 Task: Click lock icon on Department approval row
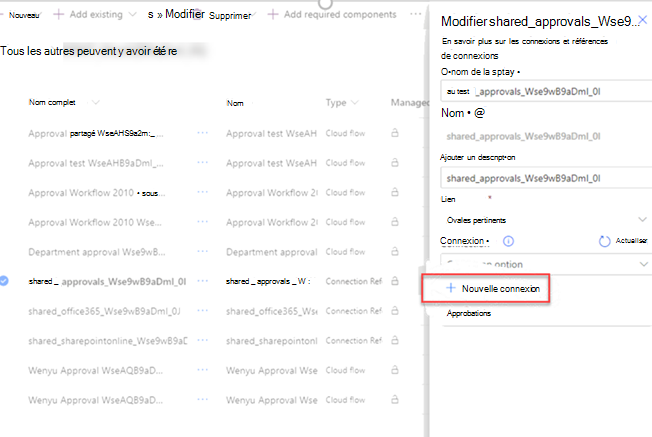[x=395, y=252]
